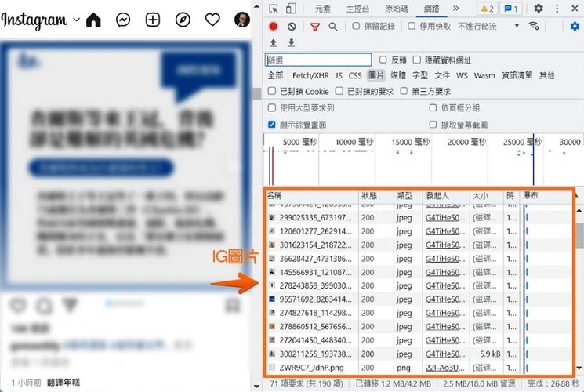The image size is (584, 392).
Task: Click the 翻譯年糕 link below the post
Action: pos(63,383)
